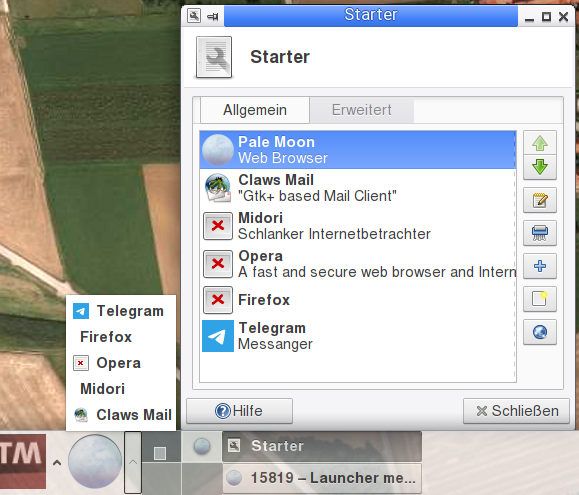
Task: Edit the selected launcher entry
Action: point(539,200)
